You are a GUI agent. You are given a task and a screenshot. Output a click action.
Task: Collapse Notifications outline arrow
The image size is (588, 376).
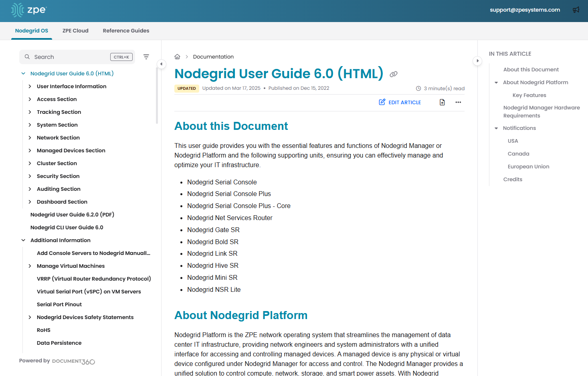(x=496, y=128)
